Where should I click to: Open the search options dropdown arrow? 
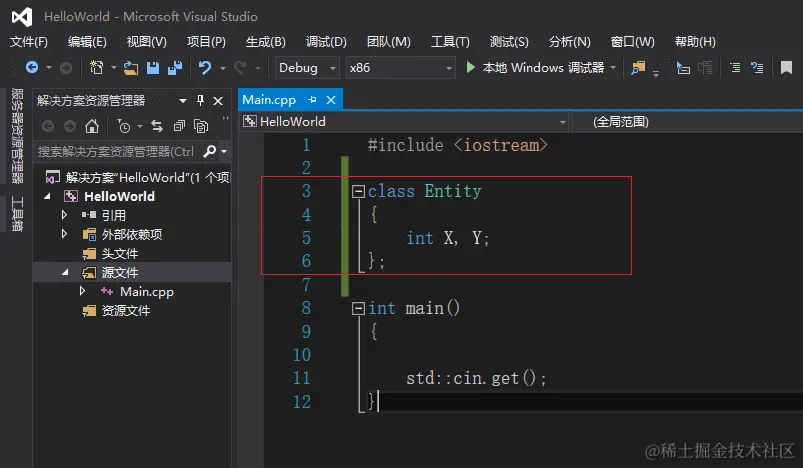click(224, 152)
